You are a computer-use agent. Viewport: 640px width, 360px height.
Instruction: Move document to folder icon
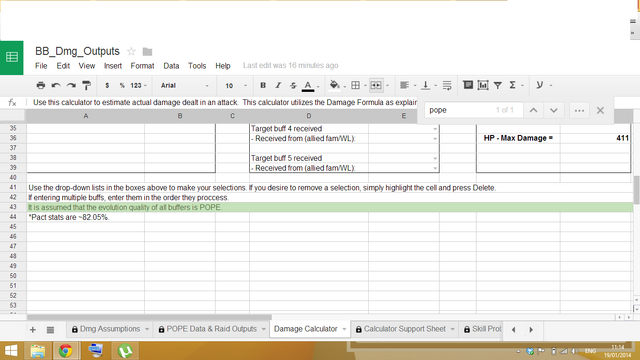[147, 51]
